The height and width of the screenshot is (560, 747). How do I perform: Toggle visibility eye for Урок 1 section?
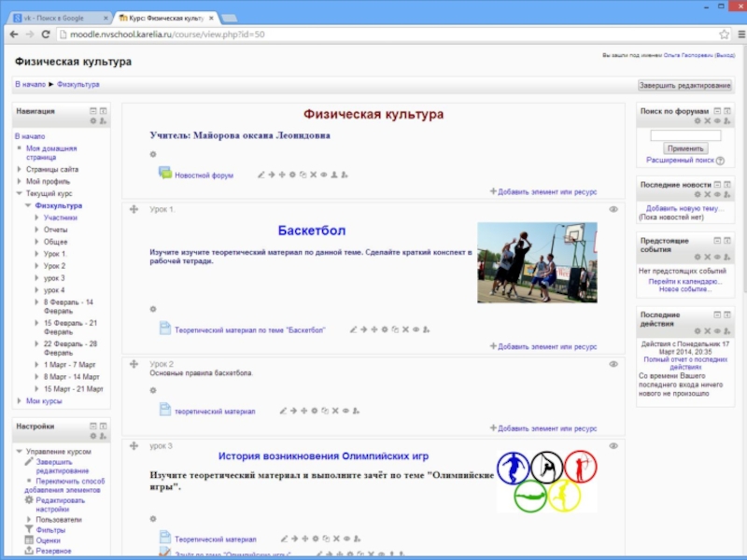tap(613, 209)
